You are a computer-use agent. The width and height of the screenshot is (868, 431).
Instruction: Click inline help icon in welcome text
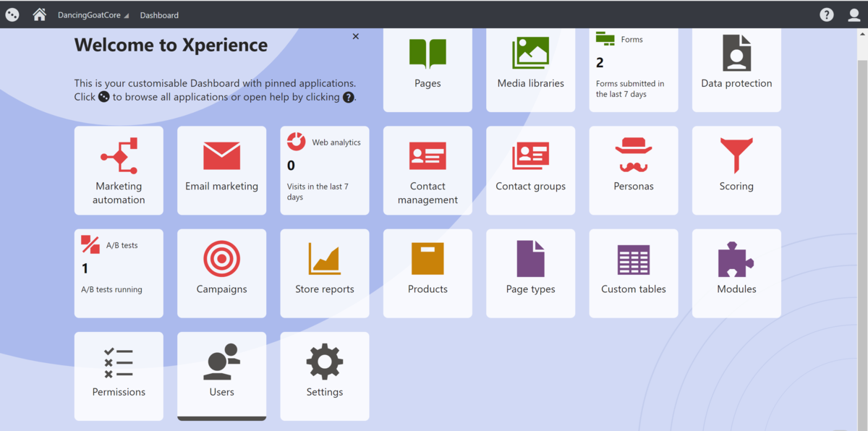pyautogui.click(x=349, y=97)
